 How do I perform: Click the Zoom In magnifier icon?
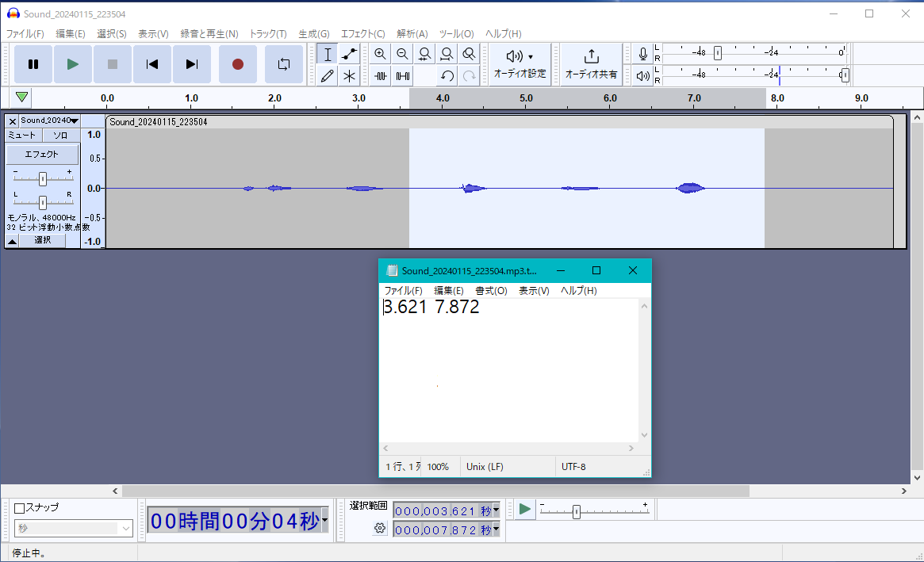point(381,54)
